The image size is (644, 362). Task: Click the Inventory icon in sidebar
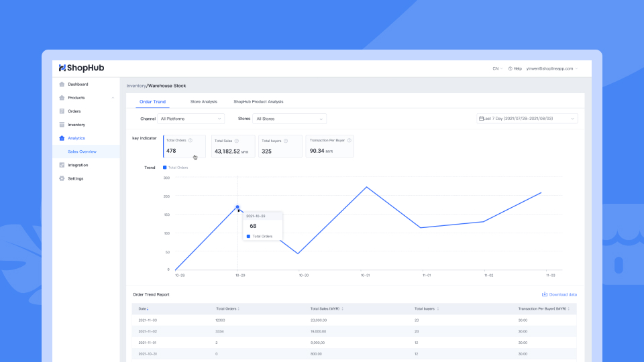(x=62, y=125)
